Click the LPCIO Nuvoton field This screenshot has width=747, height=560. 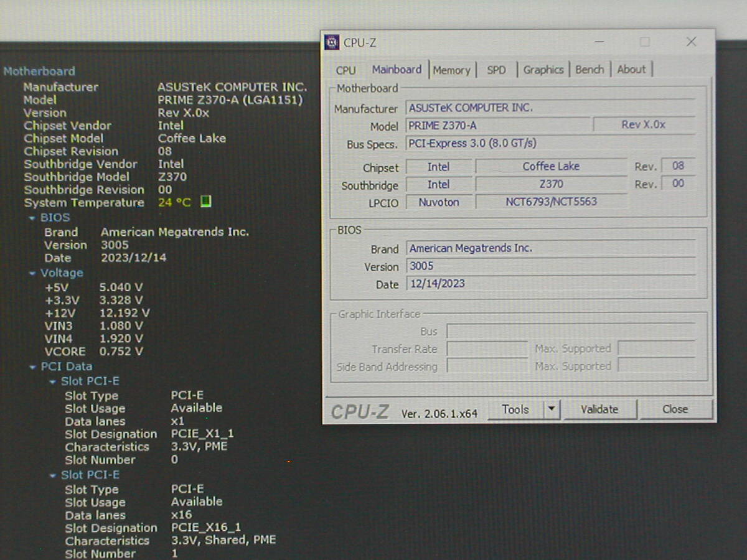[439, 202]
